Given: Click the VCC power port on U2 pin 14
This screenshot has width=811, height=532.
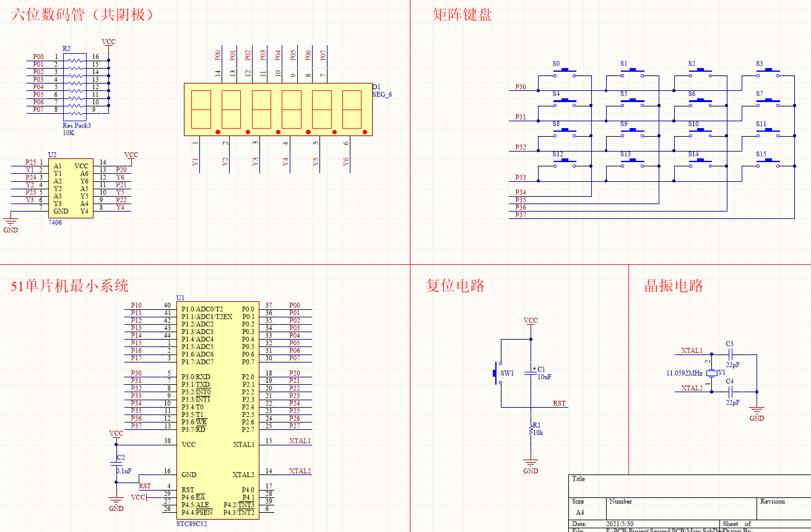Looking at the screenshot, I should click(x=131, y=155).
